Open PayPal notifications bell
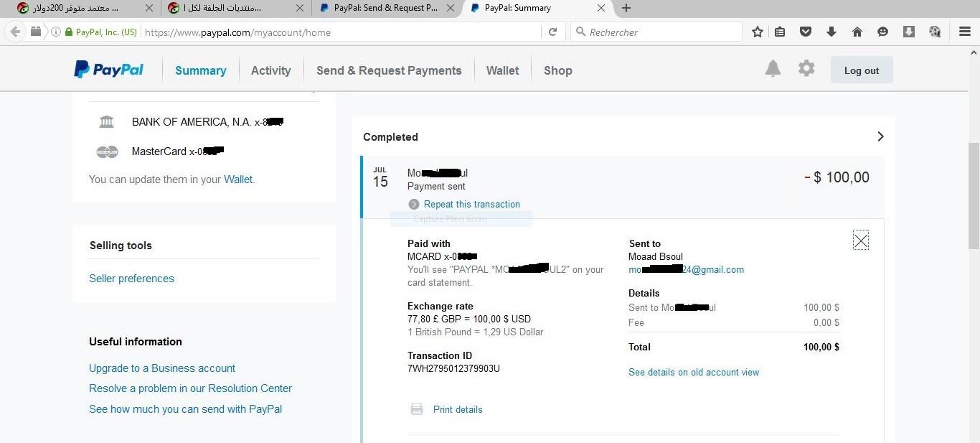This screenshot has height=443, width=980. (773, 69)
